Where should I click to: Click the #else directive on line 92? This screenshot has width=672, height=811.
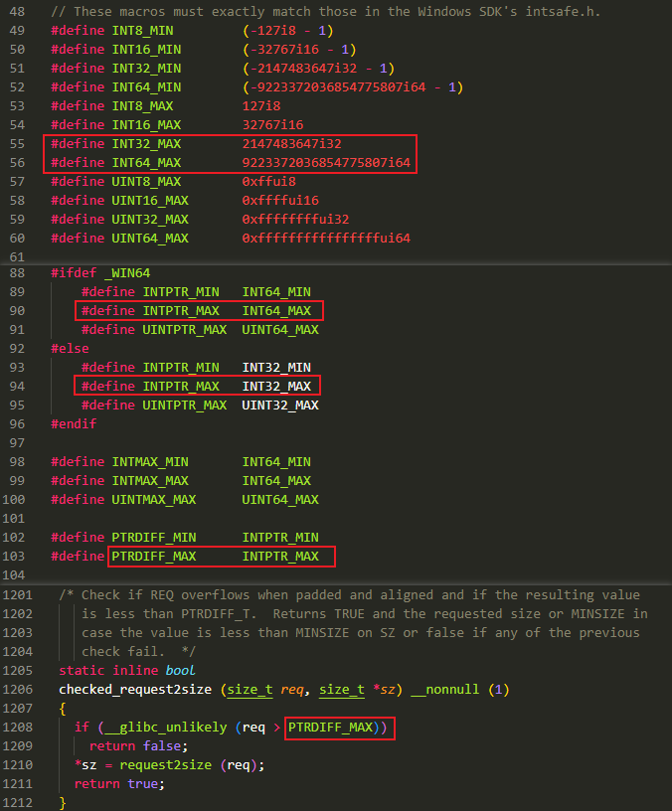point(70,349)
